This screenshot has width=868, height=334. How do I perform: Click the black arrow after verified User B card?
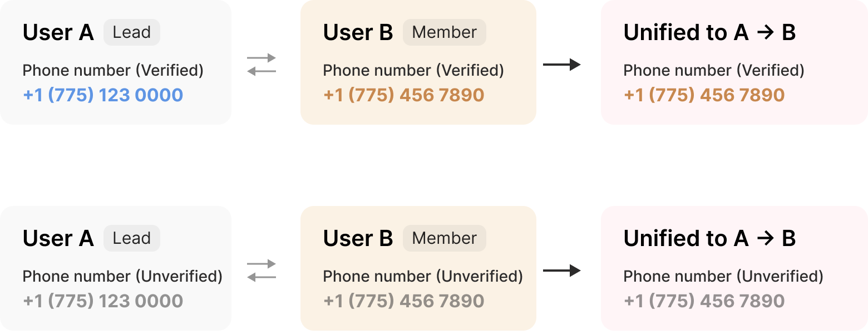coord(561,65)
